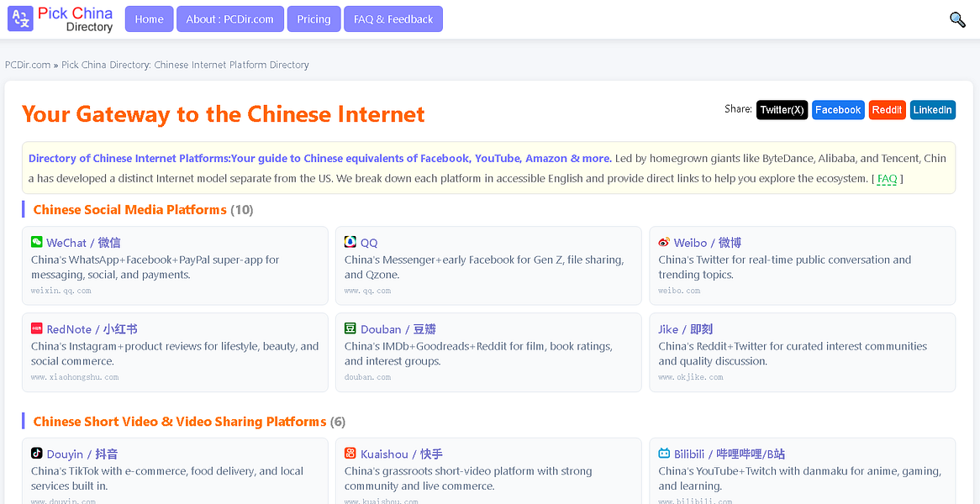Open the Pricing menu item

coord(313,19)
